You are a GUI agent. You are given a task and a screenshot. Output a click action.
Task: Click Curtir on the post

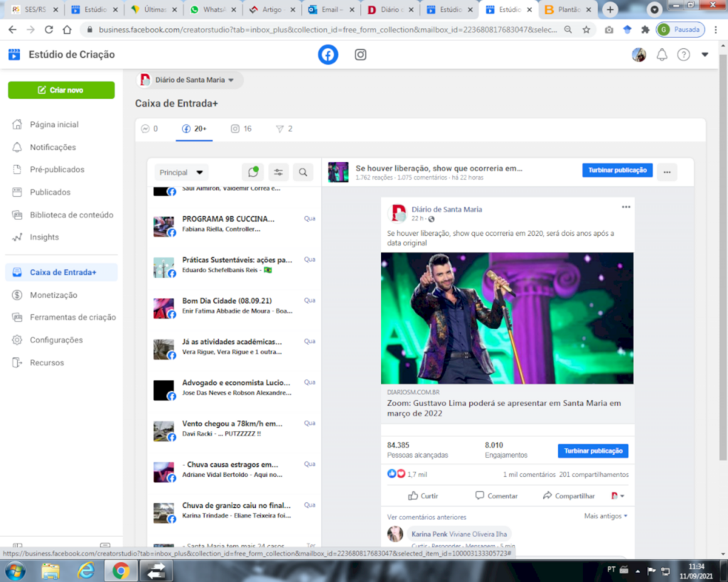[x=423, y=496]
